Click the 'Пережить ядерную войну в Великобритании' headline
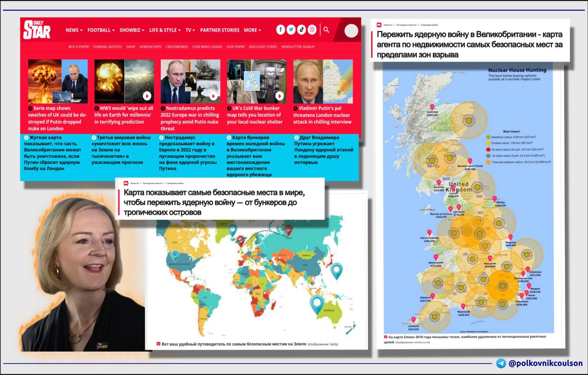This screenshot has width=588, height=375. [x=470, y=45]
